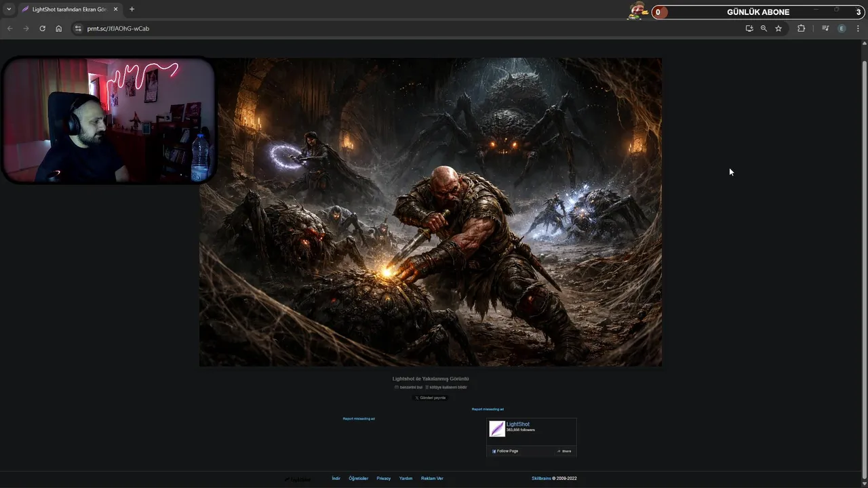This screenshot has height=488, width=868.
Task: Install or cast page icon in address bar
Action: (x=749, y=28)
